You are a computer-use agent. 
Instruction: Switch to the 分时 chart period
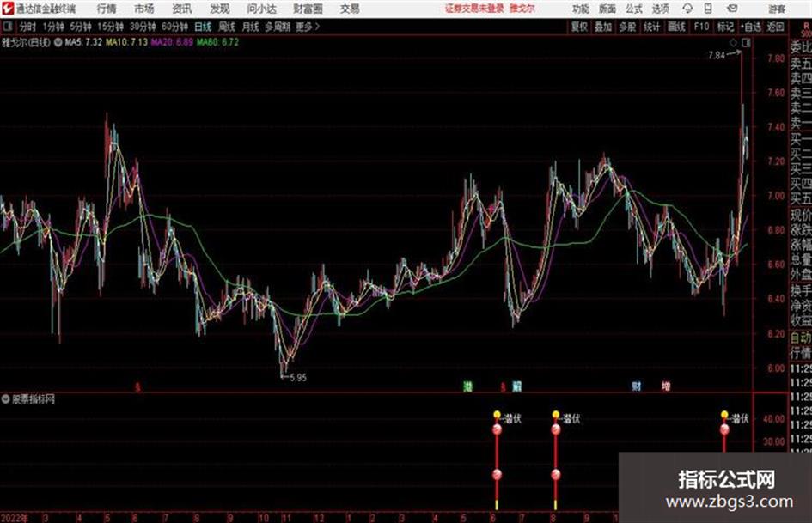(x=28, y=27)
